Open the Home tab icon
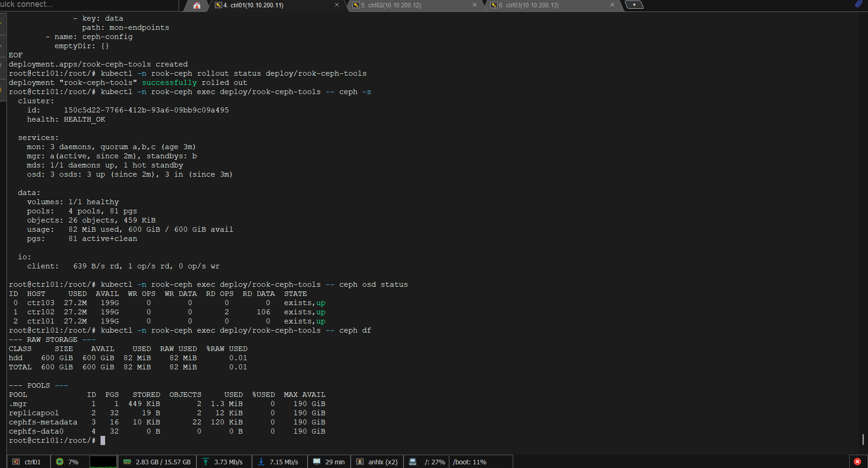Screen dimensions: 868x468 [x=196, y=6]
